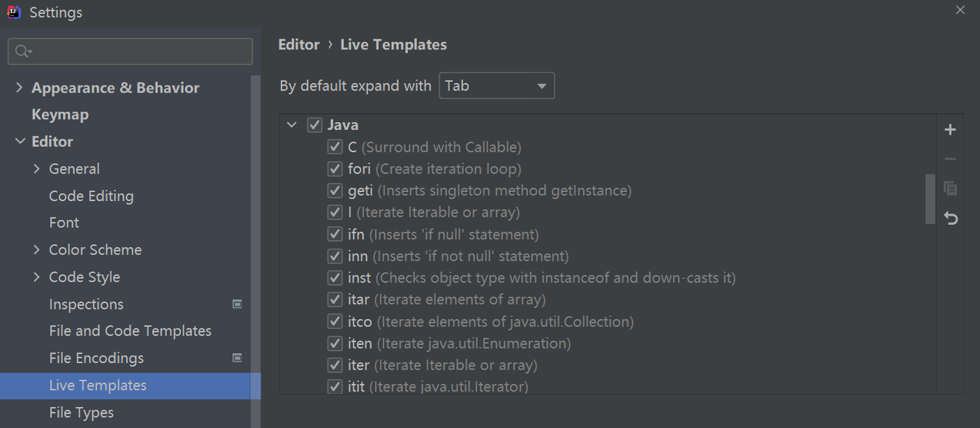Viewport: 980px width, 428px height.
Task: Select File and Code Templates settings
Action: click(130, 331)
